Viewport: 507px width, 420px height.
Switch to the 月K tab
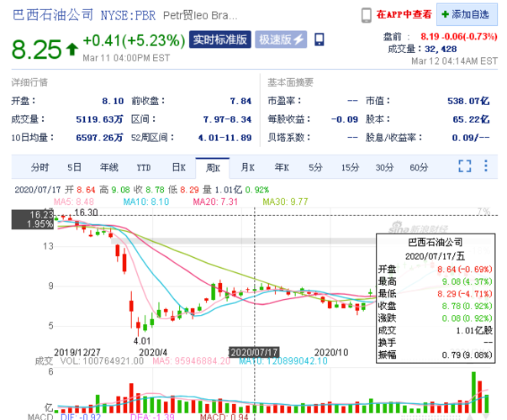(x=247, y=167)
